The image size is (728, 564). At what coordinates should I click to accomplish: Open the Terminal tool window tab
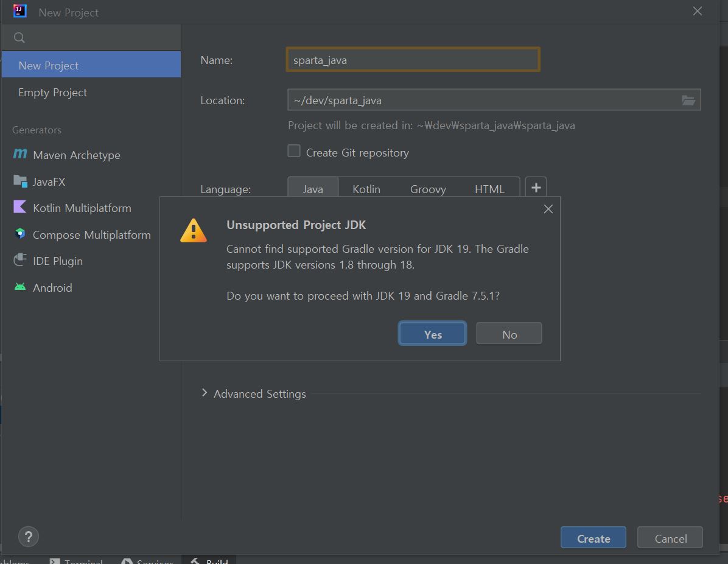click(x=77, y=560)
